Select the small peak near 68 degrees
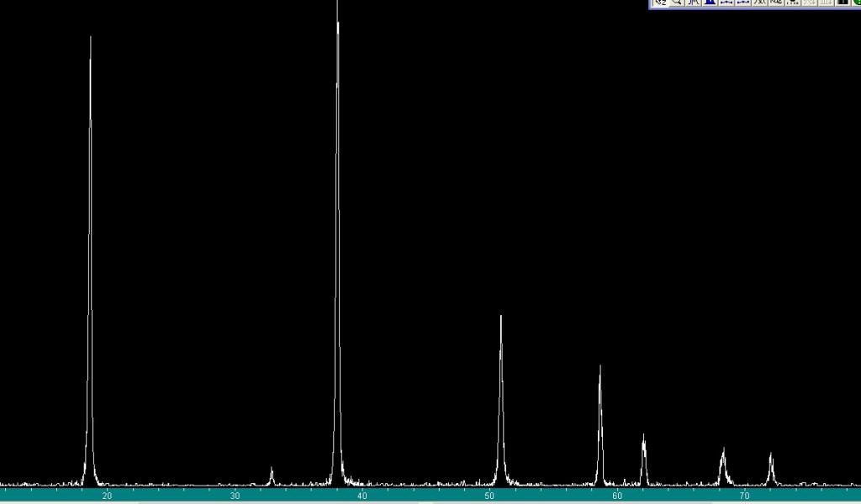 click(723, 466)
